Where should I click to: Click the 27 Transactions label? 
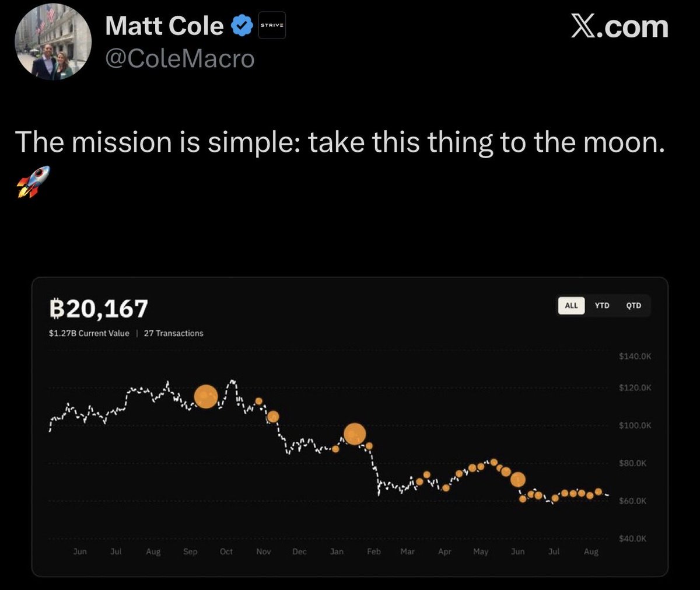[x=173, y=333]
